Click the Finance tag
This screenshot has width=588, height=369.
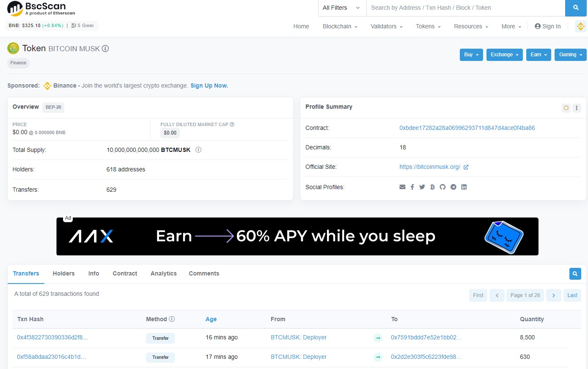tap(18, 63)
